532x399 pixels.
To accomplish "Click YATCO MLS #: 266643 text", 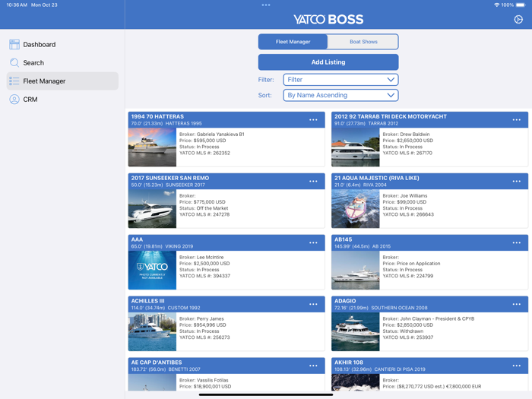I will point(408,214).
